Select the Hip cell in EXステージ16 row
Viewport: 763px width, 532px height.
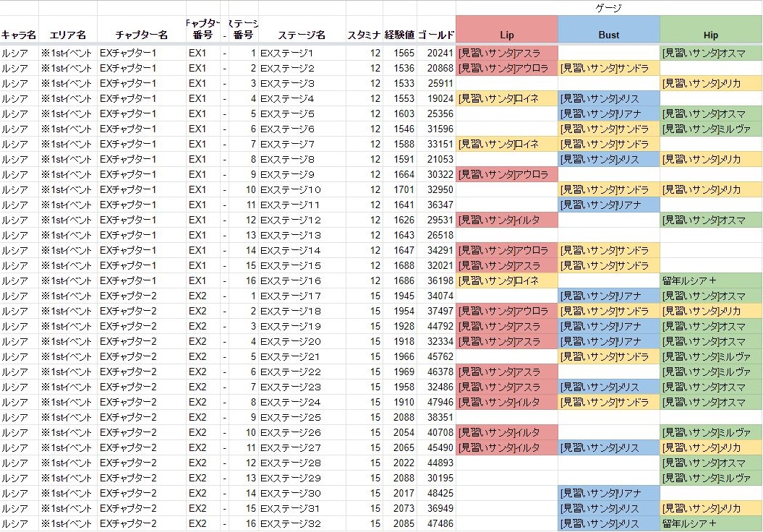tap(711, 280)
